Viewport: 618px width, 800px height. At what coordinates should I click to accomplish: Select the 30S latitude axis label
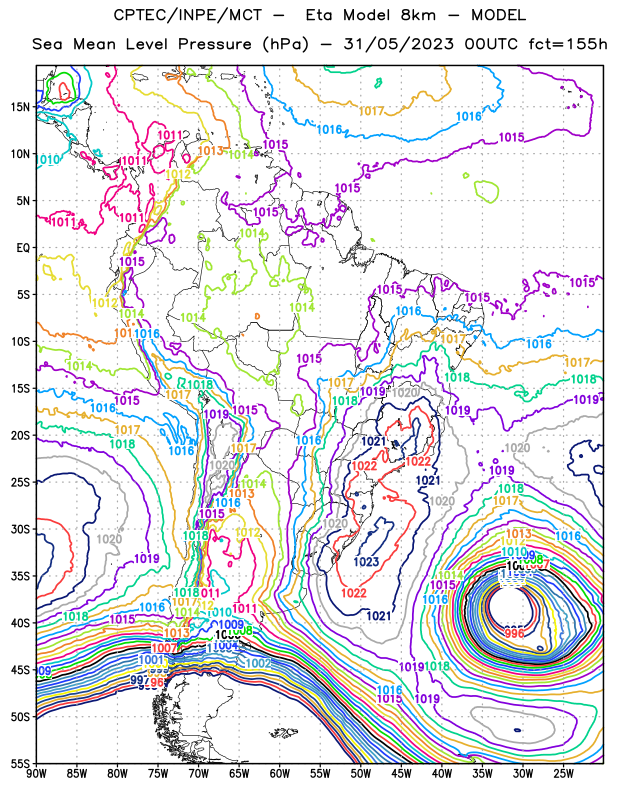[20, 529]
